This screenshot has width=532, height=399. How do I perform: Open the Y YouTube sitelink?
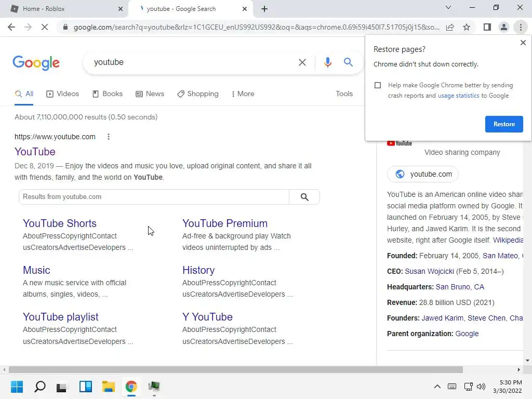tap(207, 317)
